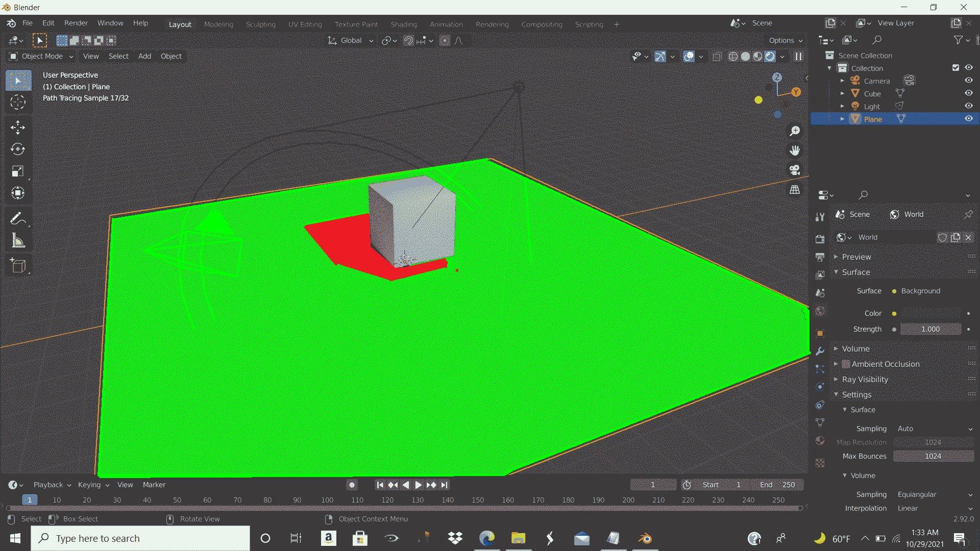The width and height of the screenshot is (980, 551).
Task: Open the Keying popover
Action: 93,485
